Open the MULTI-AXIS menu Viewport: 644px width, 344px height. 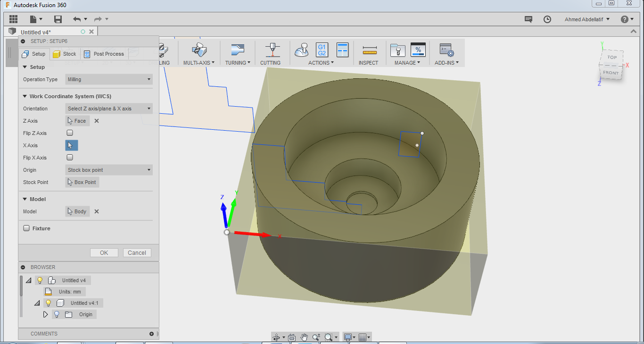point(198,63)
